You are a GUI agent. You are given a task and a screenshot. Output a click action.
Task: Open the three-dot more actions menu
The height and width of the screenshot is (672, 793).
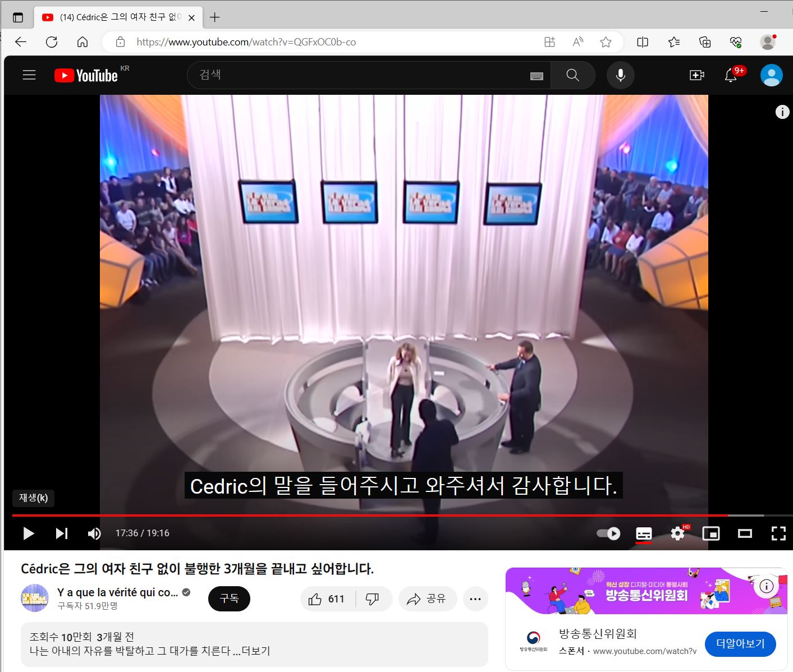point(475,599)
